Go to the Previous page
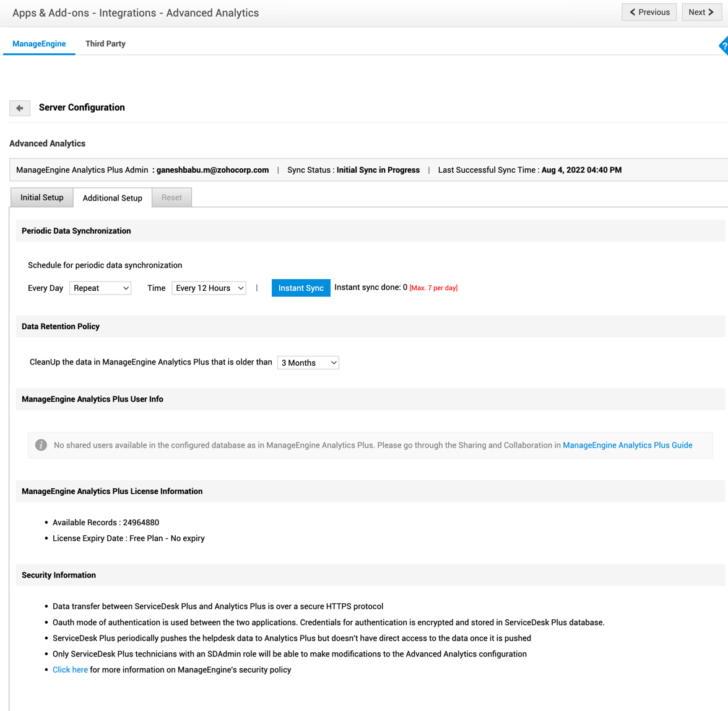The width and height of the screenshot is (728, 711). [x=649, y=12]
